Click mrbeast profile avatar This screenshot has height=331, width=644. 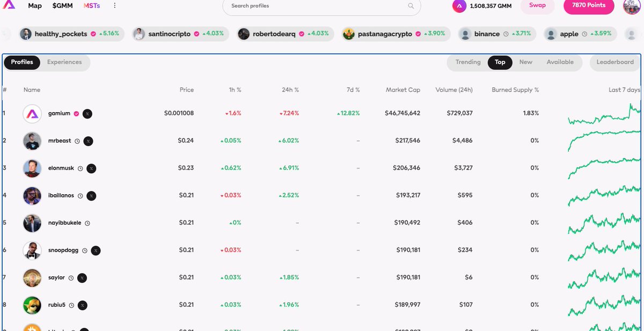pyautogui.click(x=32, y=141)
